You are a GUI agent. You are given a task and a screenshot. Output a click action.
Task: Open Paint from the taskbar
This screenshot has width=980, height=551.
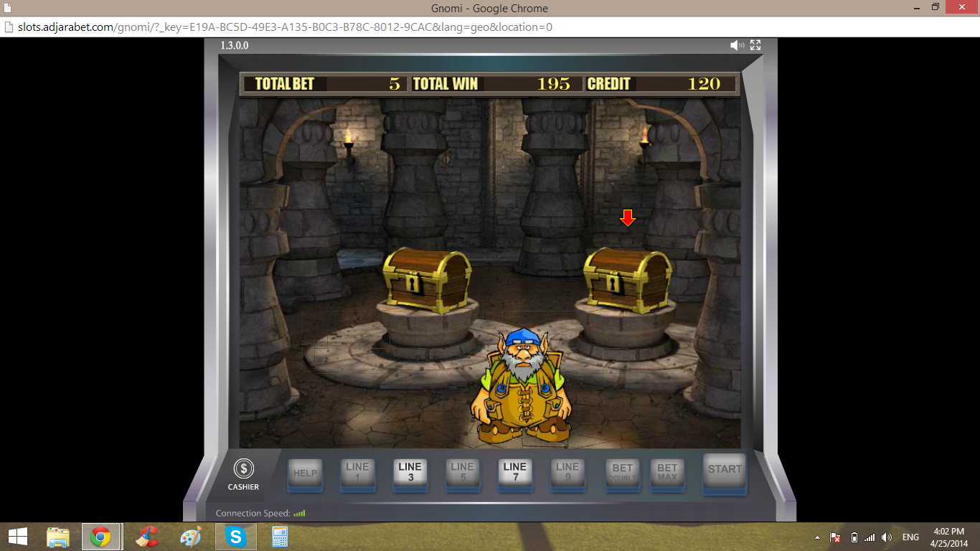tap(190, 537)
